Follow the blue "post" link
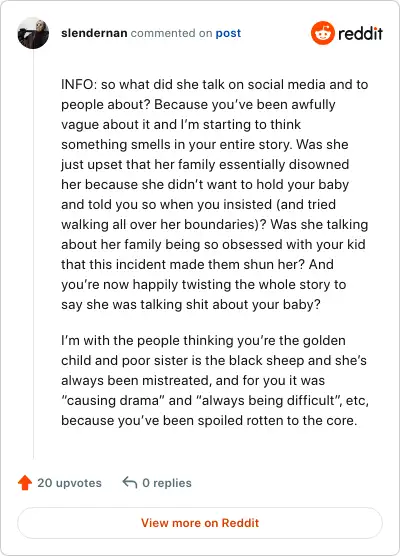 click(x=228, y=33)
